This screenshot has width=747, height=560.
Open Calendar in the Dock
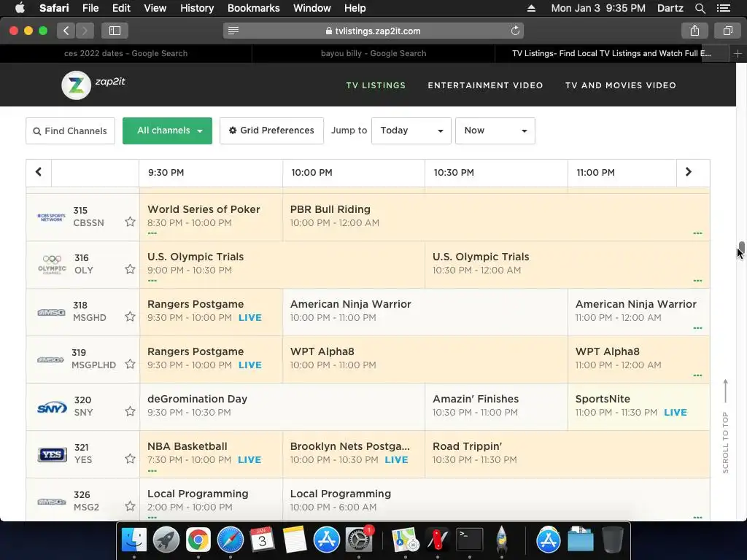coord(262,540)
